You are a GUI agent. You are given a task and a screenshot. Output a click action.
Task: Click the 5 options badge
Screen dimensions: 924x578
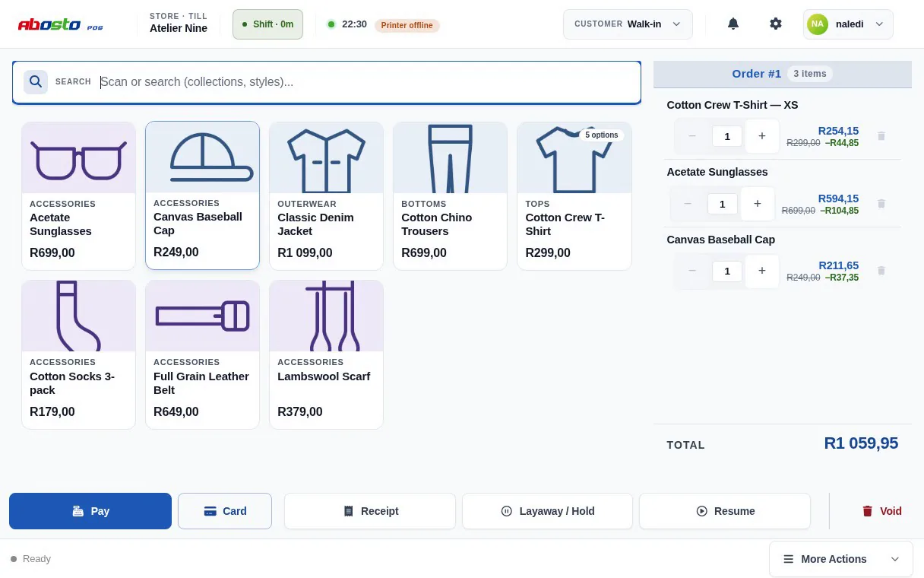[x=602, y=135]
